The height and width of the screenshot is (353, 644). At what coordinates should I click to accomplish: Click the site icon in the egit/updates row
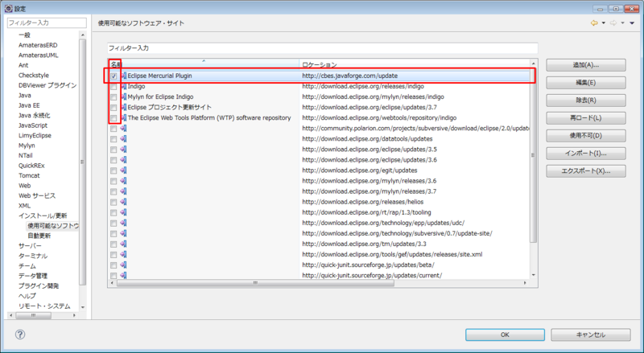123,170
